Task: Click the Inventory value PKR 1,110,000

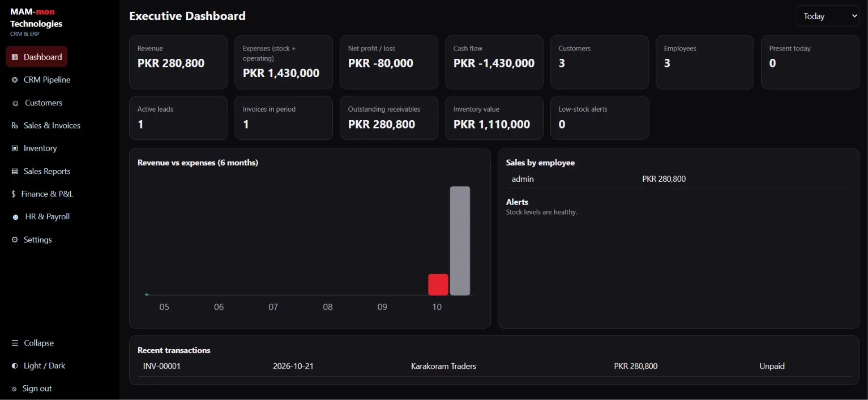Action: point(491,125)
